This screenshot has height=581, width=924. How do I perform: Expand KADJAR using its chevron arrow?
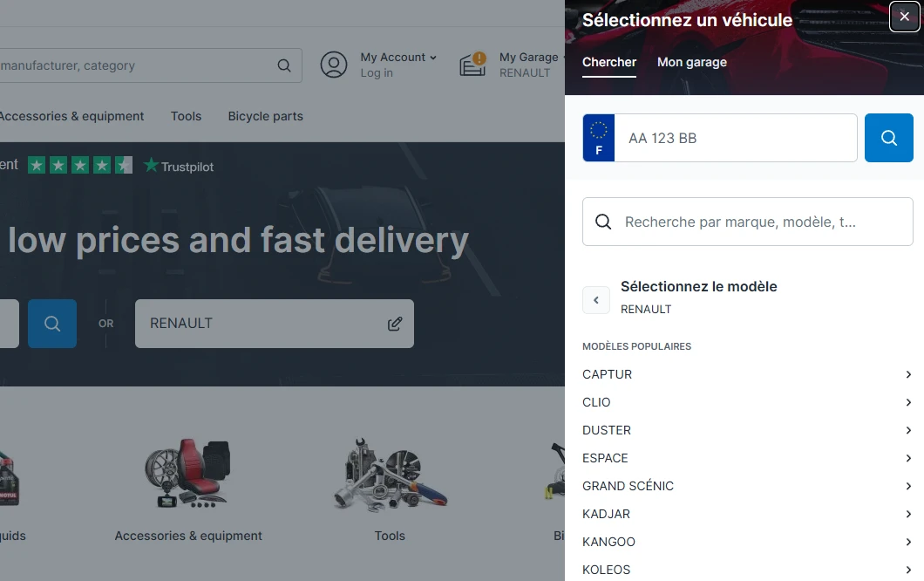(x=908, y=514)
